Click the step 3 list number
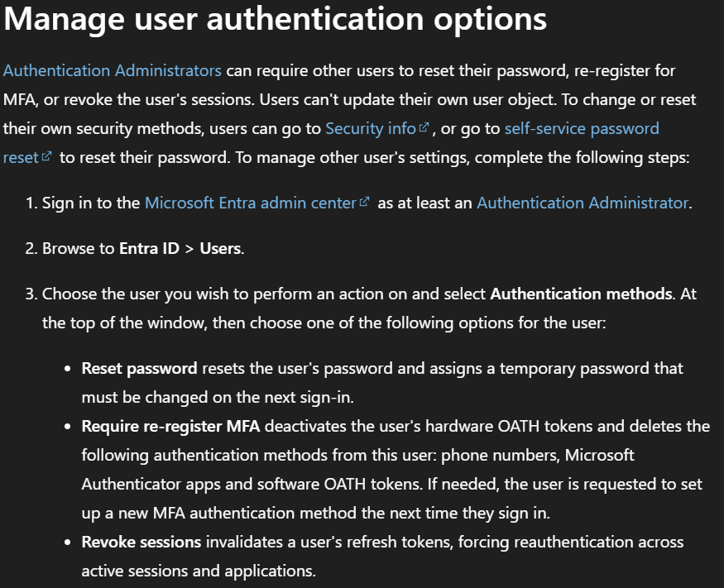 (x=31, y=294)
